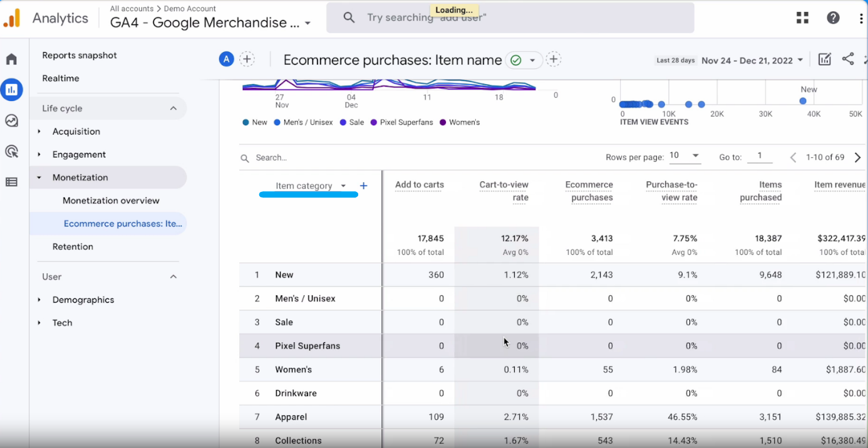Click the All Users segment A badge
This screenshot has height=448, width=868.
tap(226, 60)
